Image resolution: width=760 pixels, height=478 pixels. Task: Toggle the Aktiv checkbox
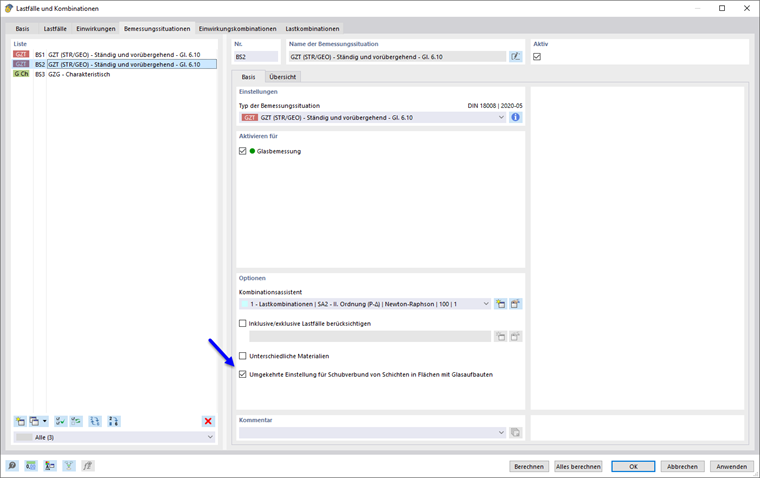pyautogui.click(x=537, y=57)
